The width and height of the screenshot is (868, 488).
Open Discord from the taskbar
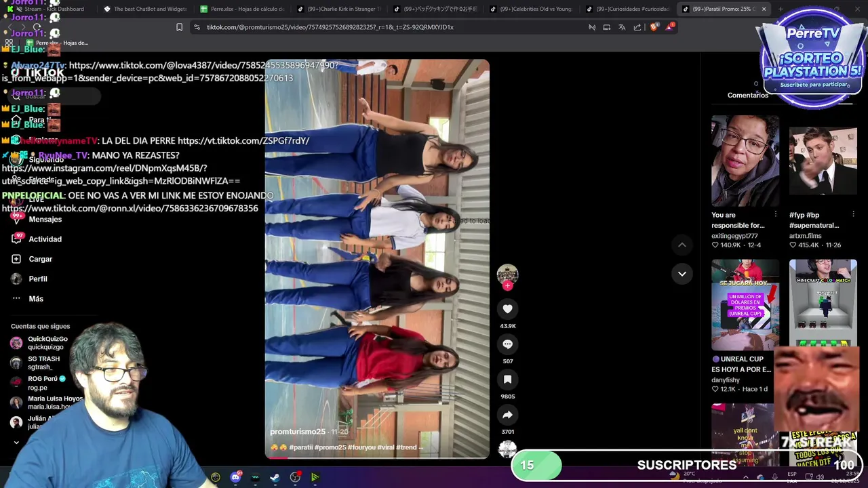235,477
